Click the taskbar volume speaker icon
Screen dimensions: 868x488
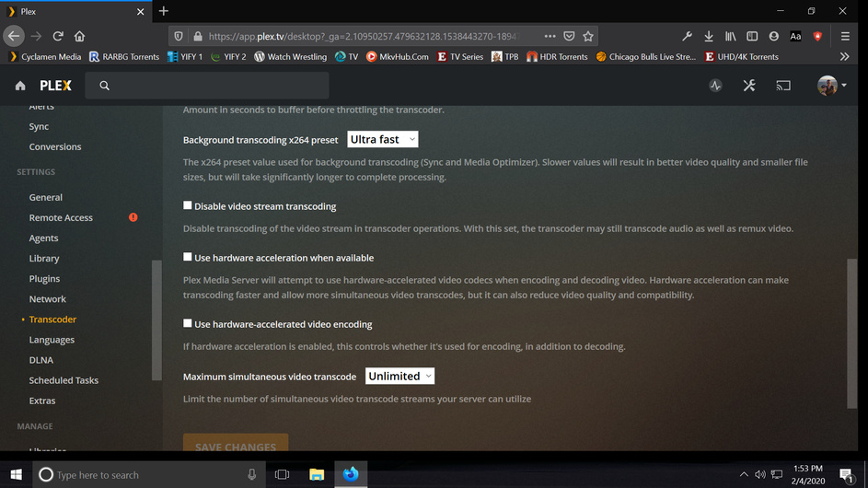(760, 475)
